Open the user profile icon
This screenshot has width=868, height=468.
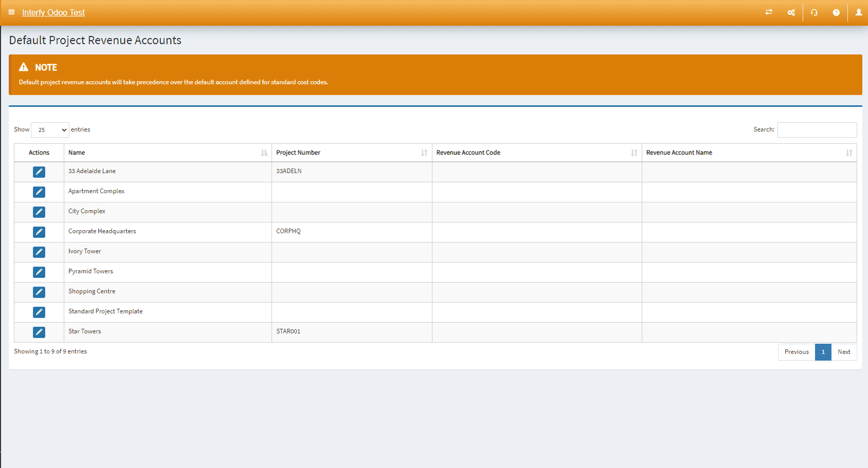(x=858, y=12)
